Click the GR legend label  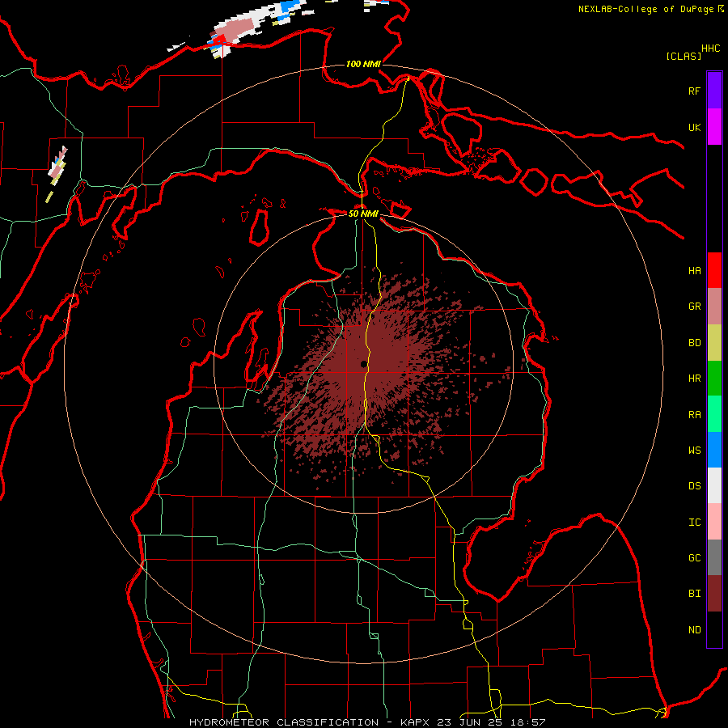(694, 307)
